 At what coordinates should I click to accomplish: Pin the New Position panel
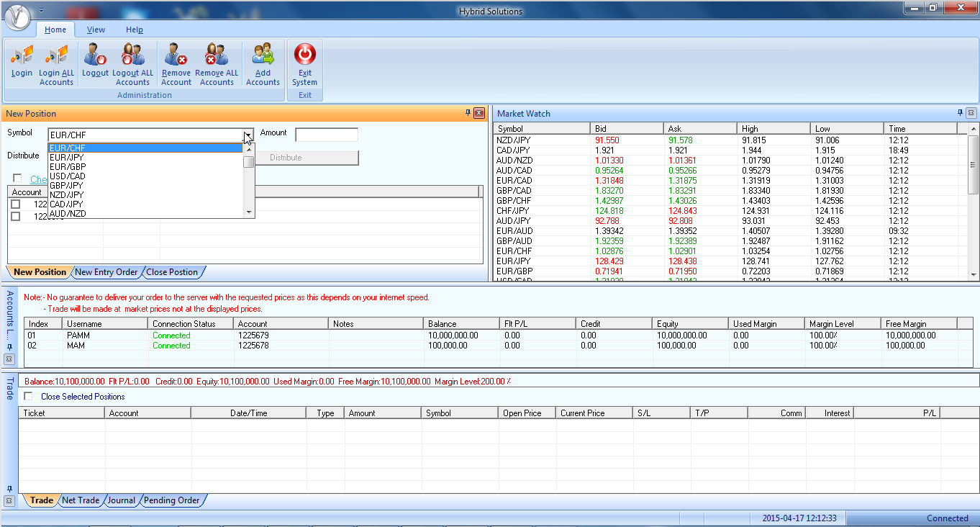pos(468,113)
